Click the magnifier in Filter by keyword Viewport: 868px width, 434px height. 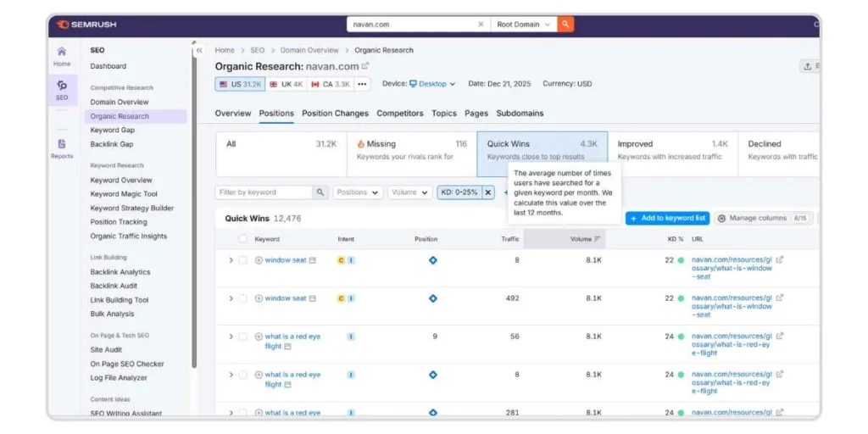click(320, 192)
